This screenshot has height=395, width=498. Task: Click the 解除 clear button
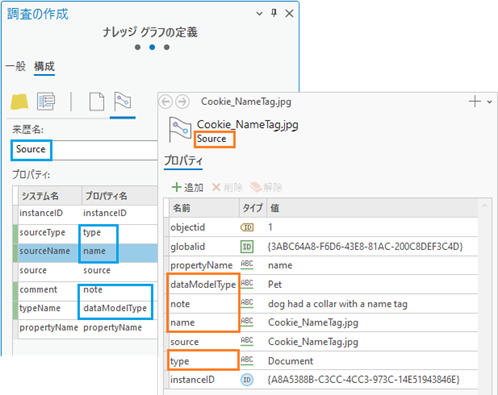pos(266,187)
